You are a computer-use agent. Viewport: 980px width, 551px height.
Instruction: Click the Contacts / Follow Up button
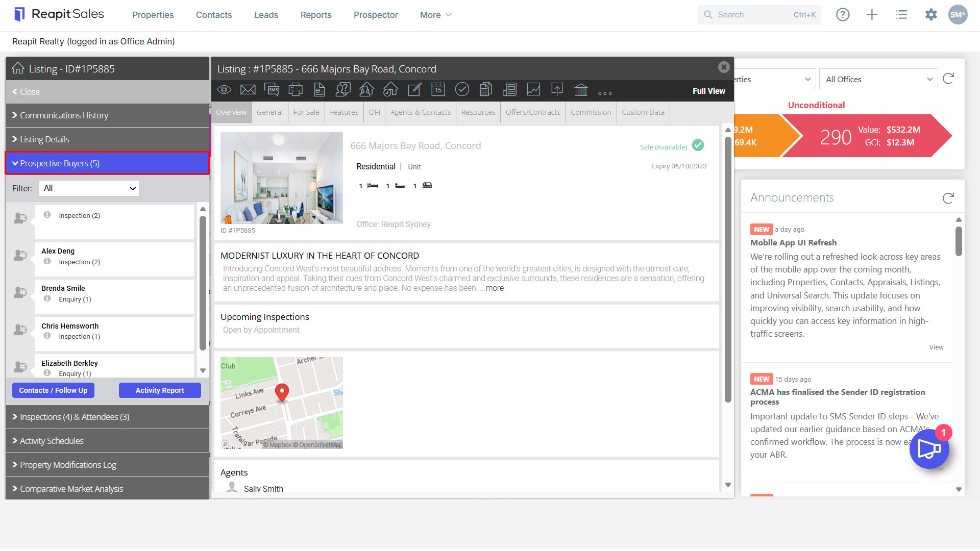point(53,390)
